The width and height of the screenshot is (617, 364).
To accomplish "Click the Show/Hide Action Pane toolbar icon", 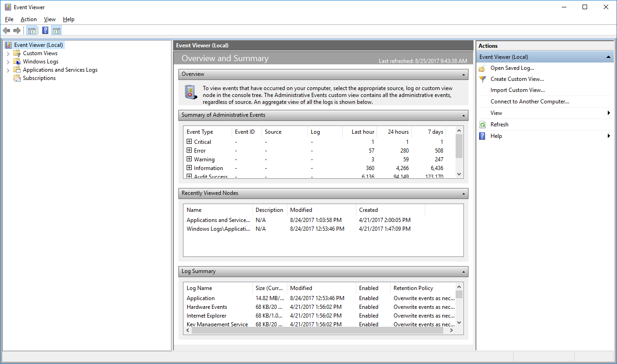I will 57,31.
